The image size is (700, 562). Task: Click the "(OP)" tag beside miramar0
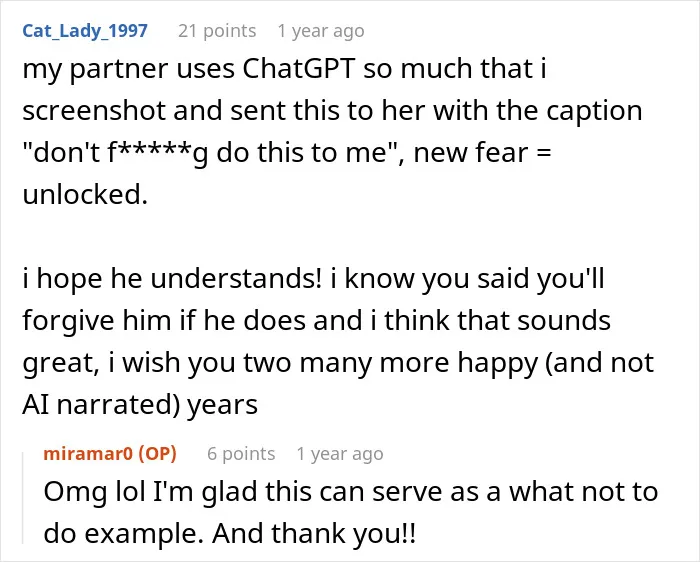click(158, 454)
